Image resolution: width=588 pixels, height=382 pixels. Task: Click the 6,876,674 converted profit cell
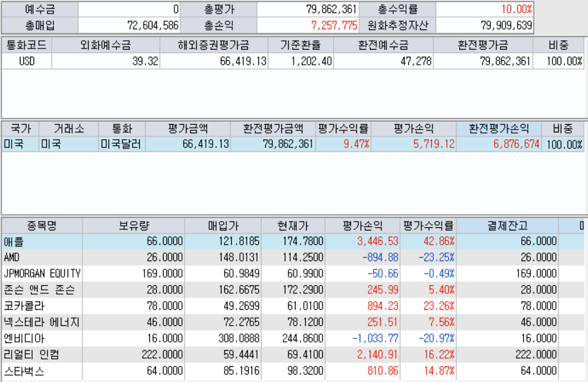tap(499, 144)
